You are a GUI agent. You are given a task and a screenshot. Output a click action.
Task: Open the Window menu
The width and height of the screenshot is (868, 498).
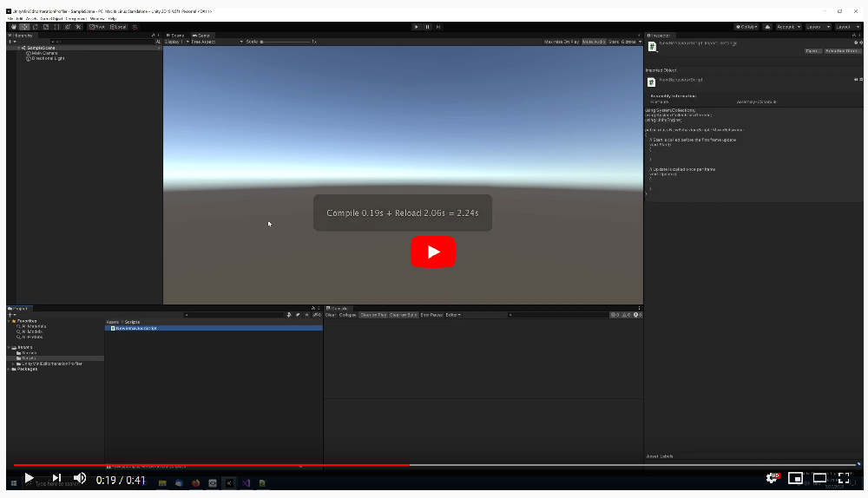(x=97, y=19)
